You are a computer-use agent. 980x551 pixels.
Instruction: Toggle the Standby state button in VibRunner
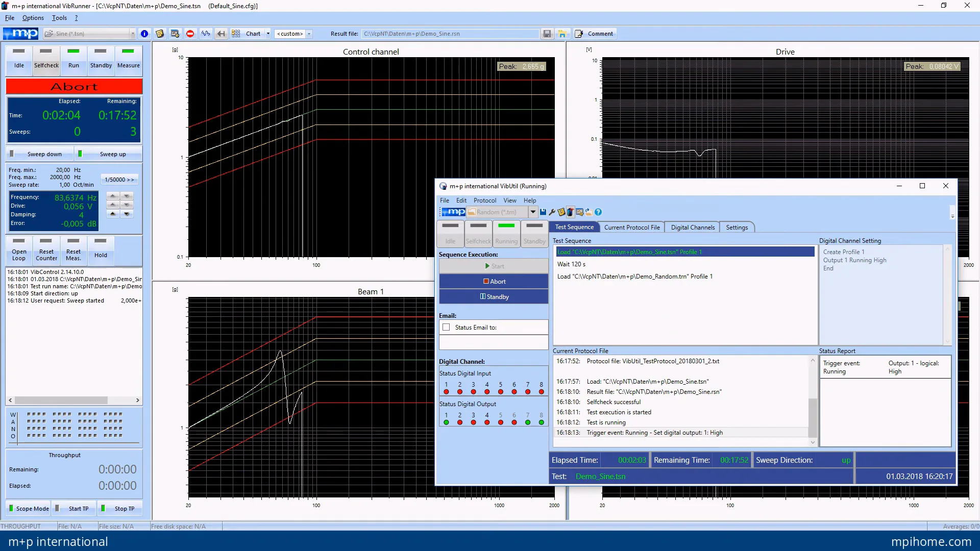pos(101,60)
